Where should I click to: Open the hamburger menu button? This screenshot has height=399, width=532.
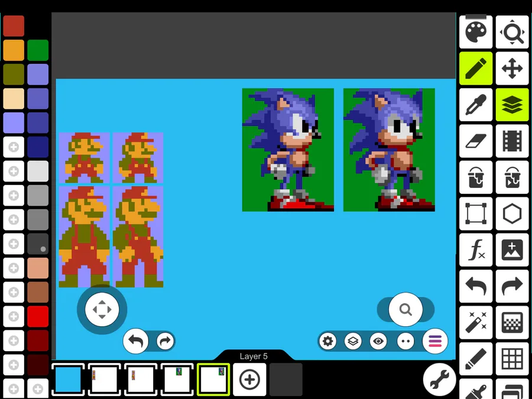click(x=435, y=341)
